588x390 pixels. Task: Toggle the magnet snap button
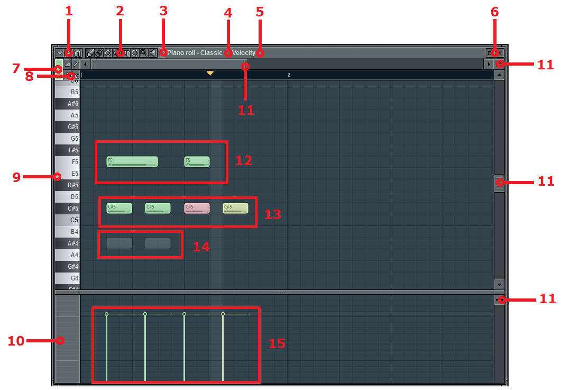click(x=77, y=53)
